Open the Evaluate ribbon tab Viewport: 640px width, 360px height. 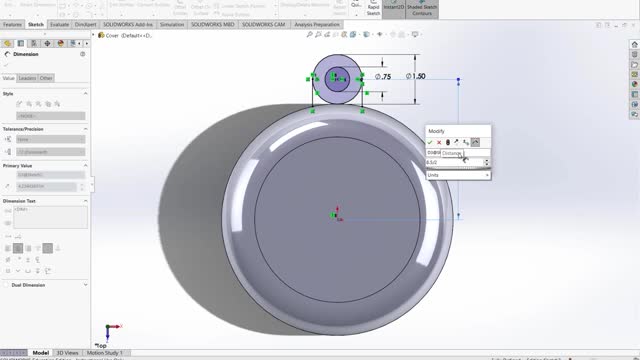pyautogui.click(x=60, y=24)
